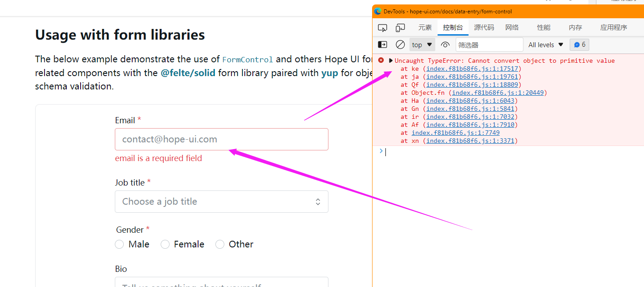Select the 控制台 tab

(453, 28)
